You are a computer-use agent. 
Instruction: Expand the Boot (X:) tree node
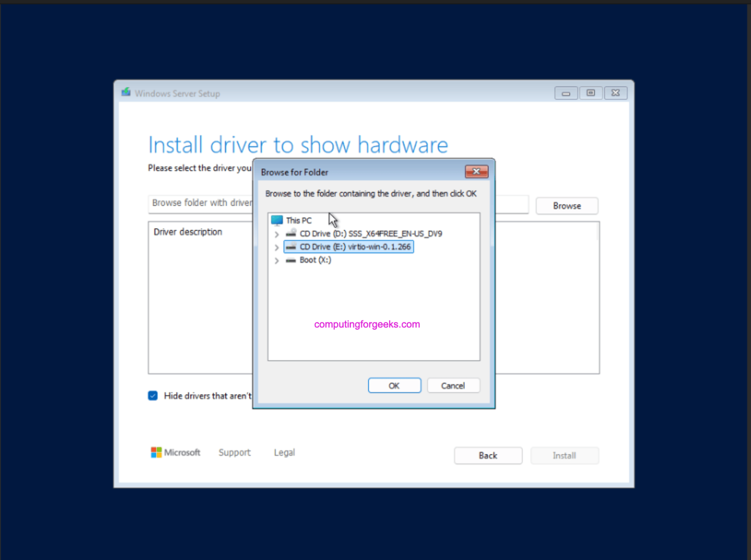[277, 260]
